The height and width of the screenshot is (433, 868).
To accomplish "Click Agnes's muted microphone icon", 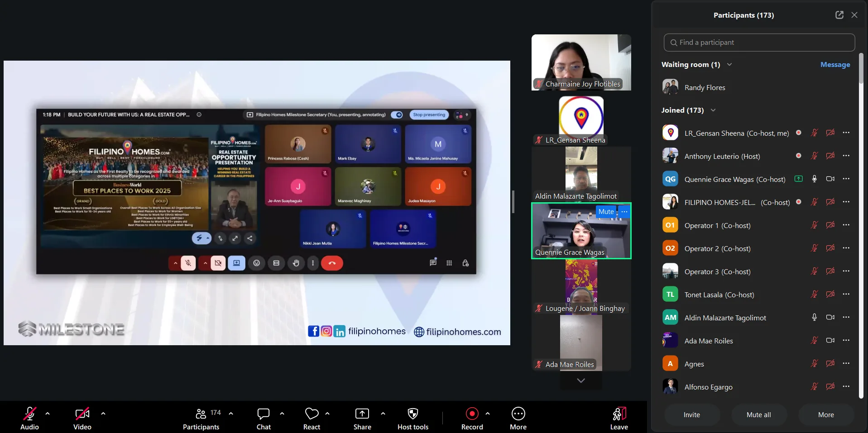I will [x=815, y=364].
